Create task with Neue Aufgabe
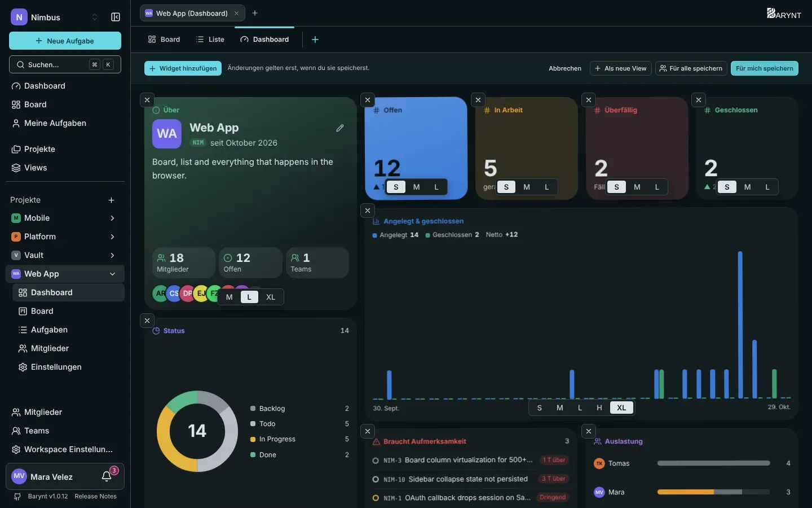The image size is (812, 508). coord(65,41)
